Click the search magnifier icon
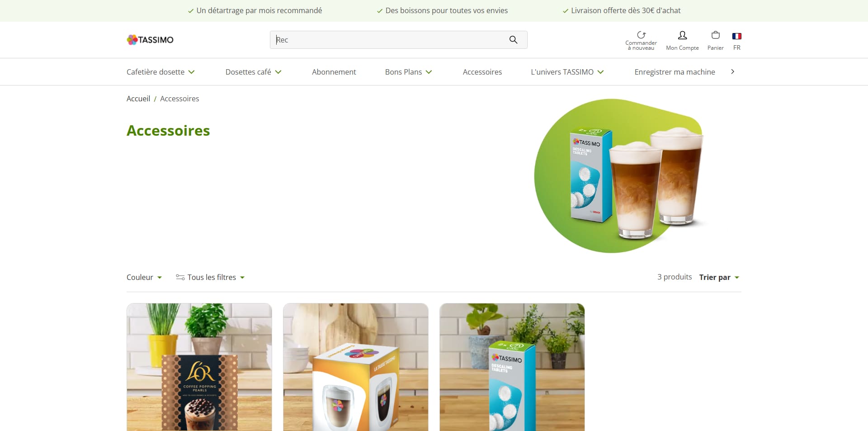This screenshot has height=431, width=868. tap(513, 40)
